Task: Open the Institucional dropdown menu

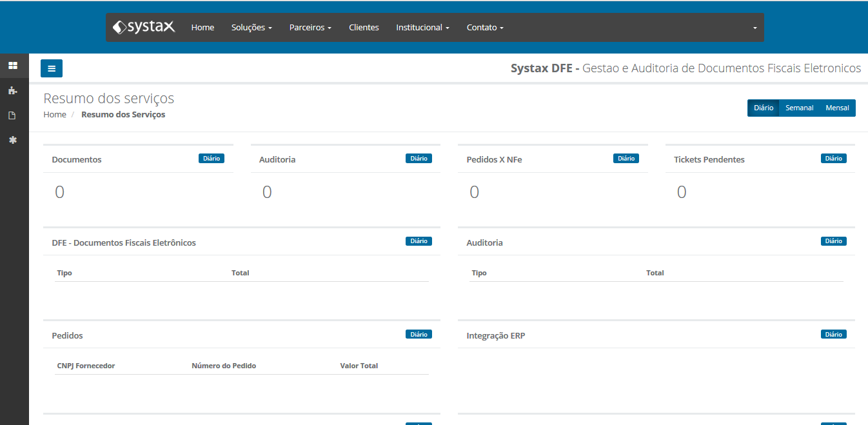Action: pyautogui.click(x=422, y=28)
